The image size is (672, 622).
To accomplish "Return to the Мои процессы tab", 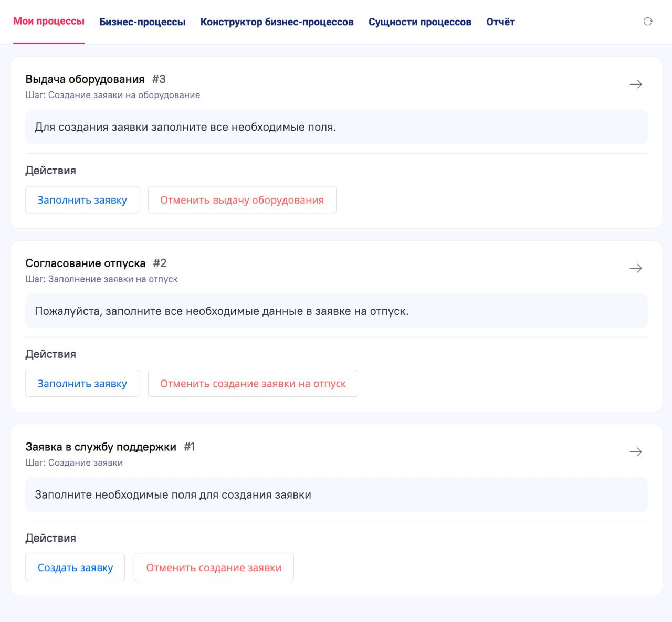I will [x=48, y=22].
